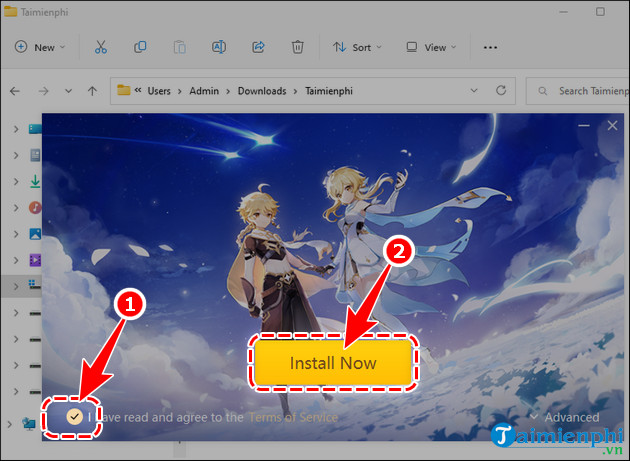Go up one folder with the Up arrow
This screenshot has height=461, width=630.
[x=92, y=91]
